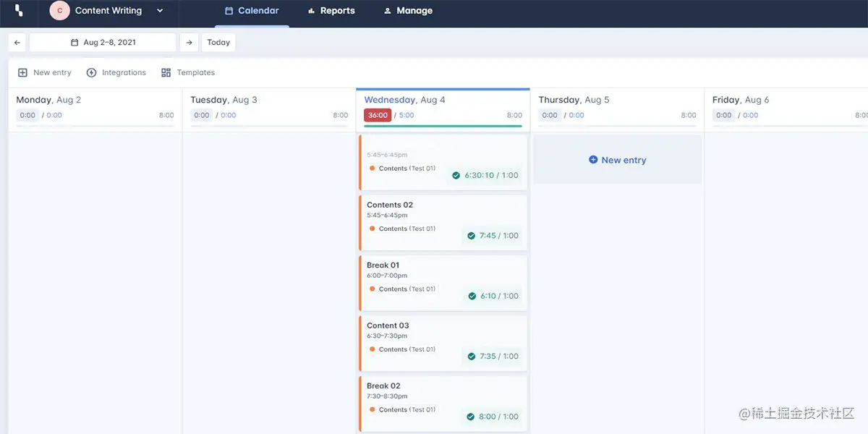Select the Wednesday, Aug 4 header
This screenshot has height=434, width=868.
pyautogui.click(x=404, y=100)
